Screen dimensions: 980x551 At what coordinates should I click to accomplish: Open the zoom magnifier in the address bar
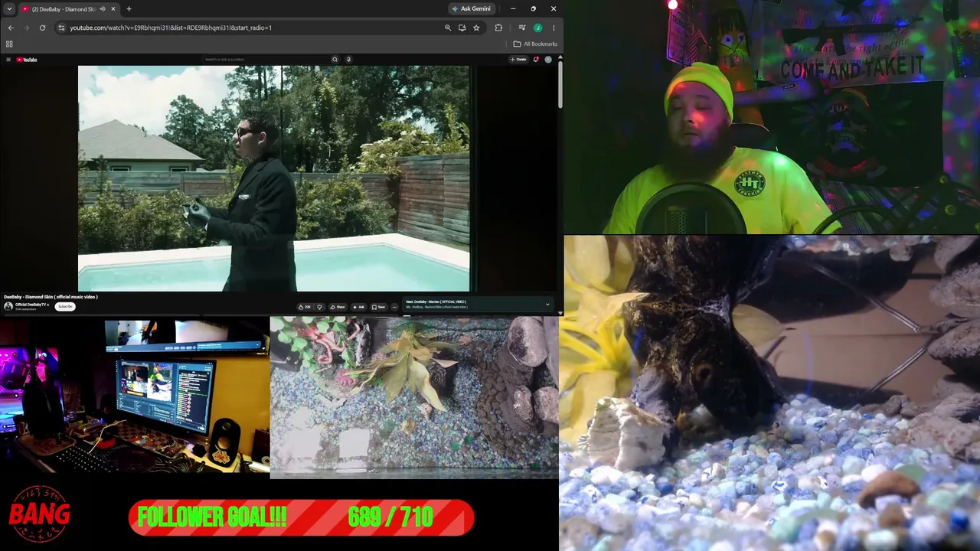coord(448,28)
